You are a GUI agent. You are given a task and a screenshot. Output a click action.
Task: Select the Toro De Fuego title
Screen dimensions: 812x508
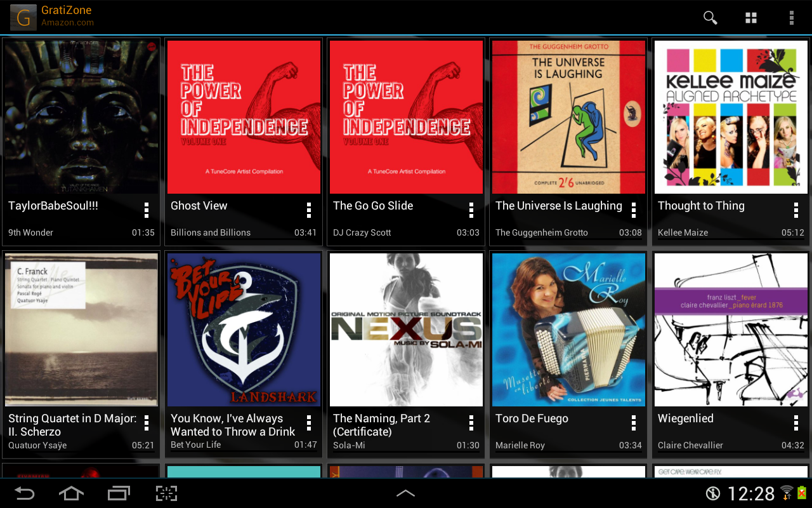532,418
